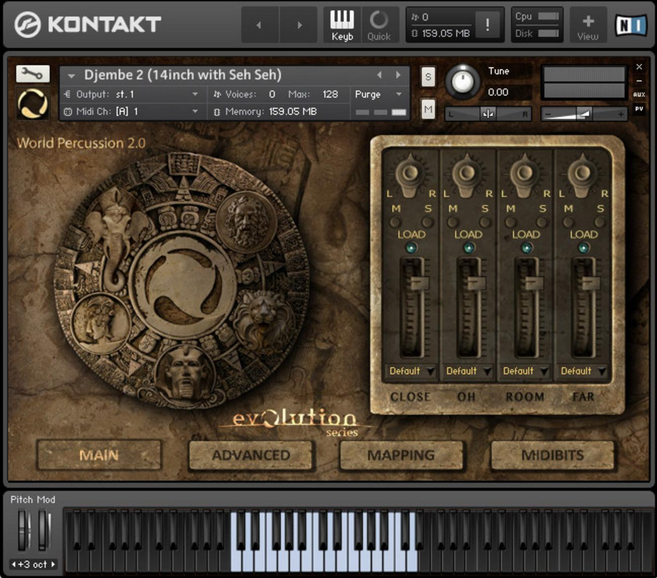Click the OH mic volume fader

pos(476,283)
